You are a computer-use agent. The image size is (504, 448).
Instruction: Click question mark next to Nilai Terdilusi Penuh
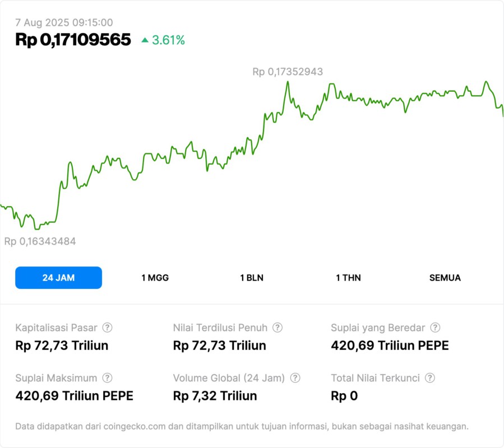(278, 328)
